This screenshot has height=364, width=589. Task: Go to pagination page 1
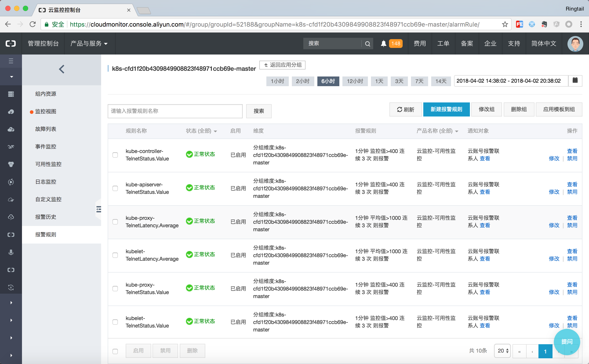click(x=545, y=351)
